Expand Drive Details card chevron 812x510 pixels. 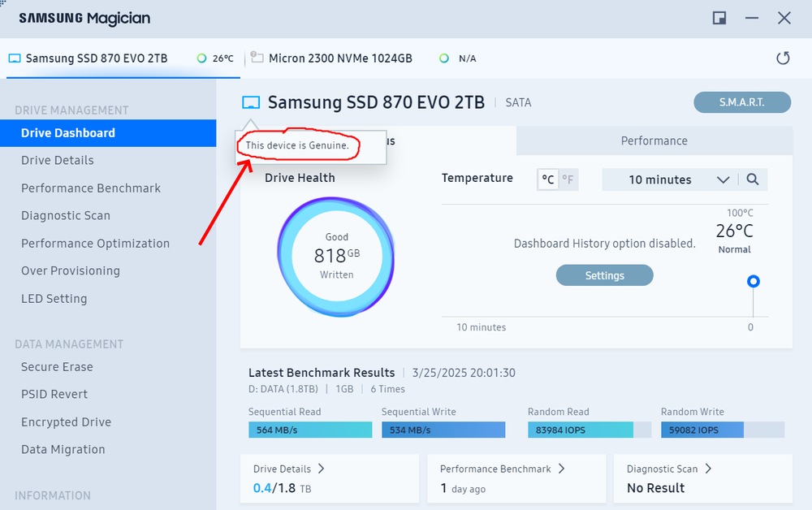click(321, 469)
